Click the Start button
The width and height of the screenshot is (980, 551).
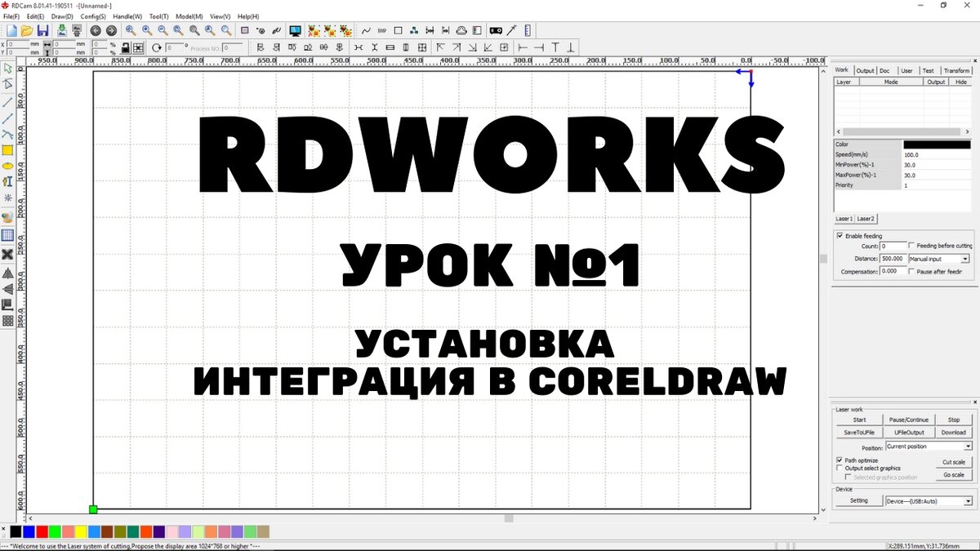tap(859, 420)
